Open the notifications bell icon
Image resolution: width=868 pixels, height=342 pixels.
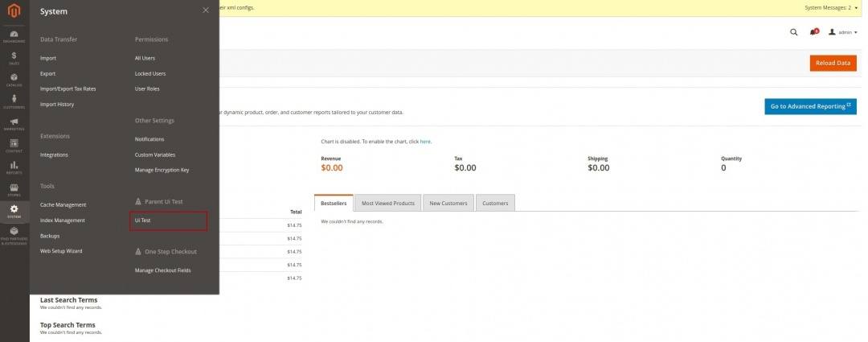(x=813, y=32)
